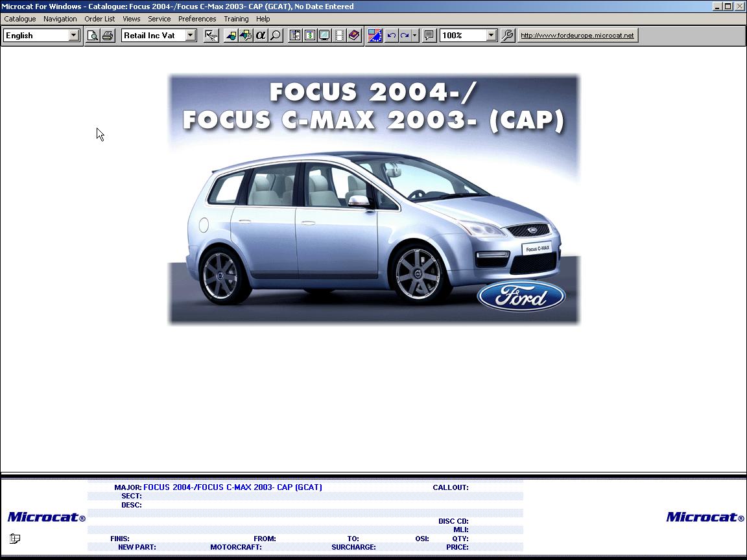Click the speech bubble notes icon
Image resolution: width=747 pixels, height=560 pixels.
coord(429,36)
